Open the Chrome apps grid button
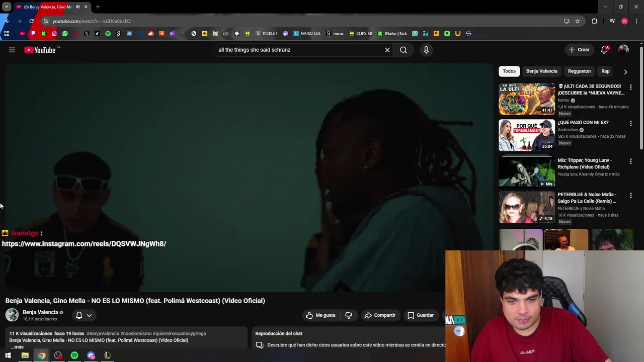644x362 pixels. 7,34
